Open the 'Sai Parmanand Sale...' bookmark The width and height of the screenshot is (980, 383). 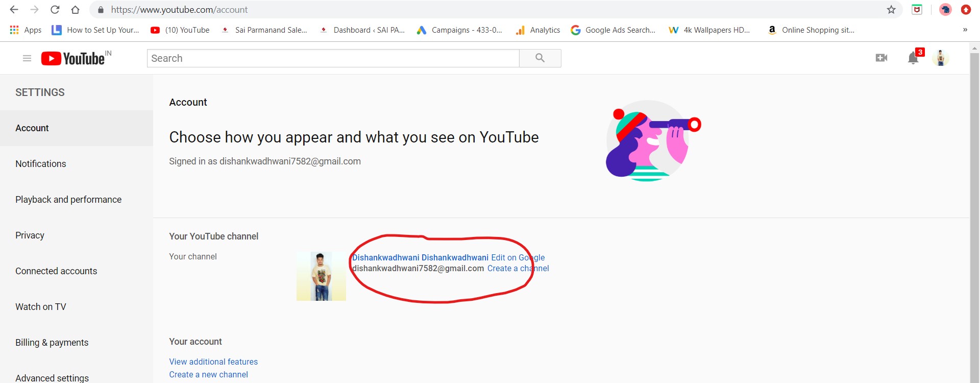tap(264, 30)
